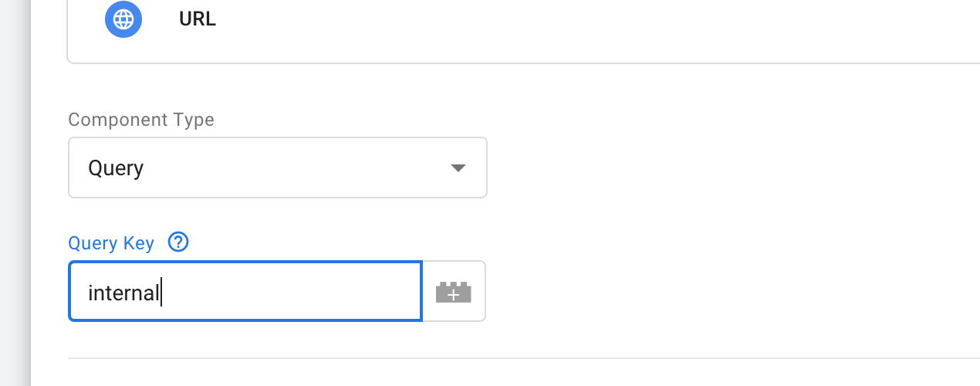Show the question mark tooltip for Query Key
This screenshot has width=980, height=386.
tap(178, 242)
